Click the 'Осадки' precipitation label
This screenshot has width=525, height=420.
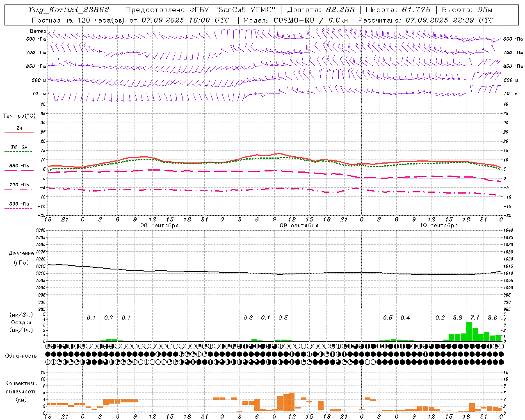pyautogui.click(x=21, y=322)
